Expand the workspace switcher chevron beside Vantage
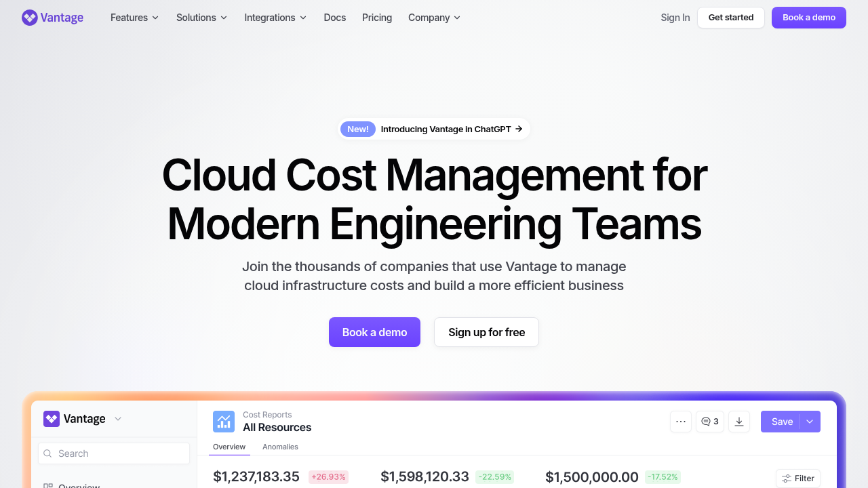The height and width of the screenshot is (488, 868). 118,419
